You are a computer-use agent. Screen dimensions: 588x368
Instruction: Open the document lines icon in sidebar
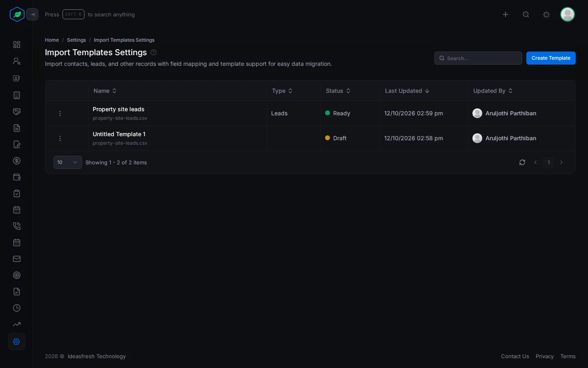click(x=17, y=128)
